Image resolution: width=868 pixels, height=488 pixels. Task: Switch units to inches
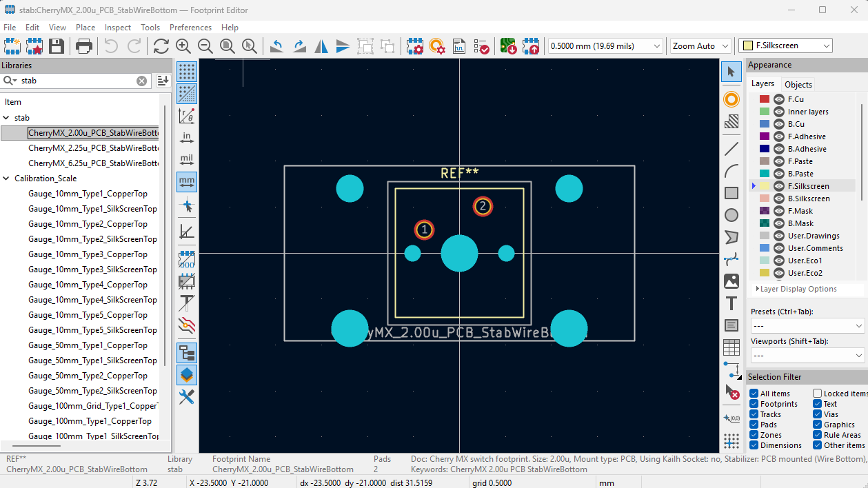click(187, 139)
